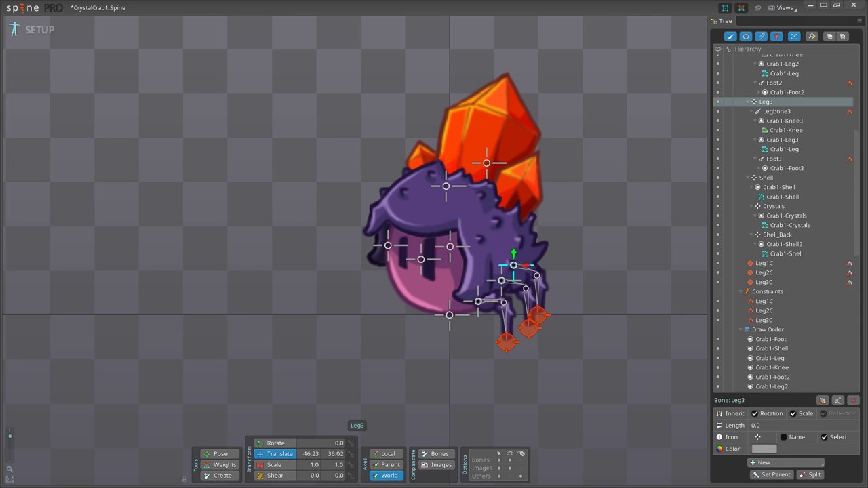Viewport: 868px width, 488px height.
Task: Toggle the Name checkbox
Action: point(783,437)
